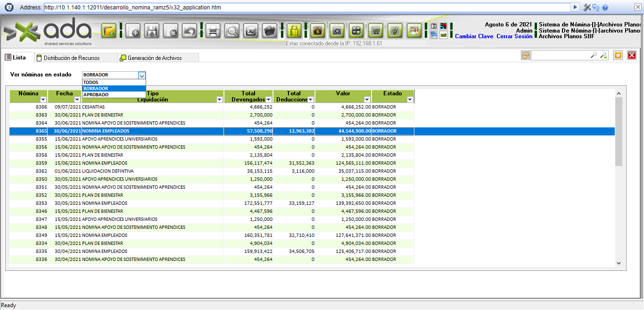Click the magnifier search toolbar icon
This screenshot has width=644, height=310.
(232, 31)
